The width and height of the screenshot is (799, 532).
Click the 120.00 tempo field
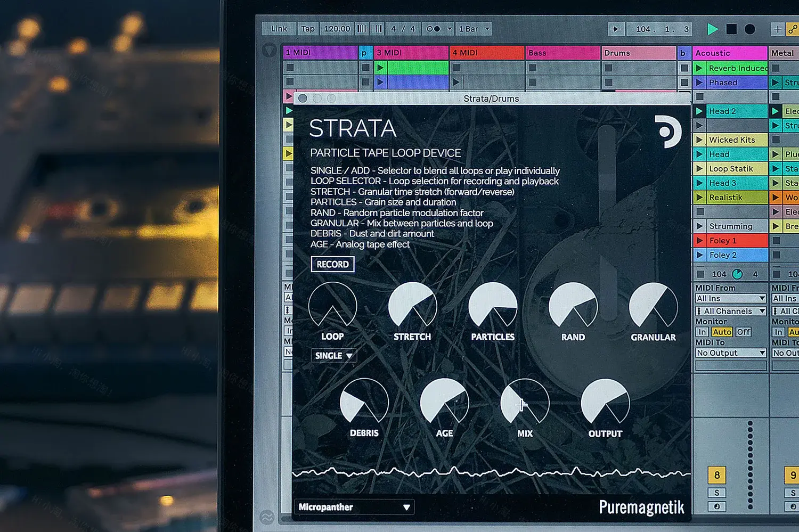tap(337, 29)
